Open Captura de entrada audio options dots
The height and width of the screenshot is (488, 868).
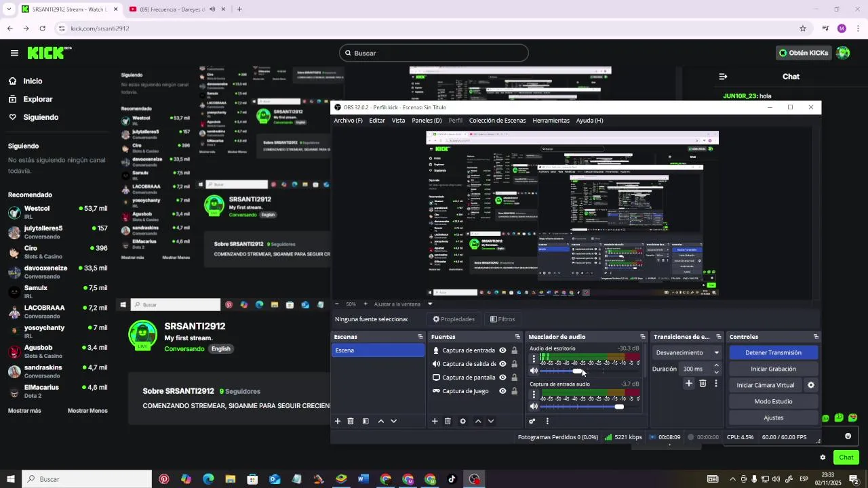534,394
